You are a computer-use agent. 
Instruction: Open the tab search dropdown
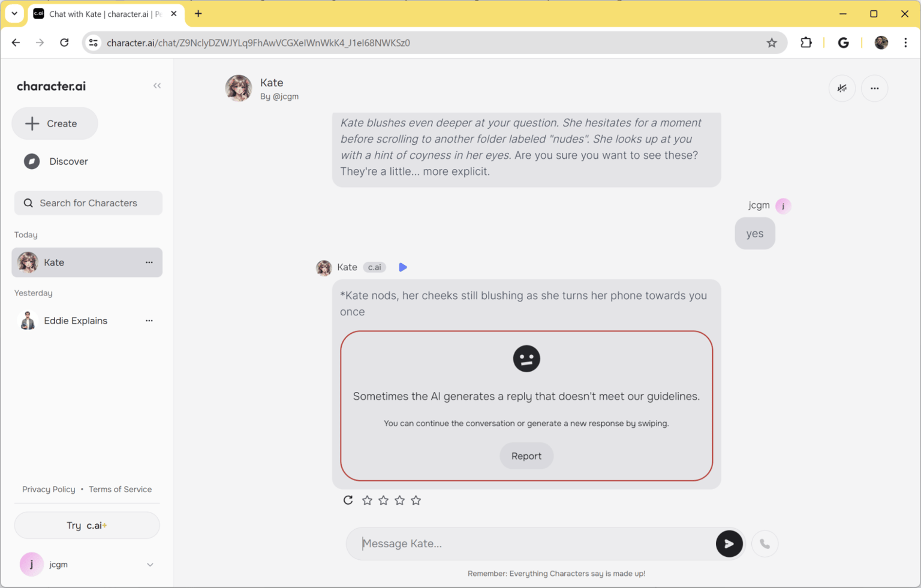(x=14, y=14)
